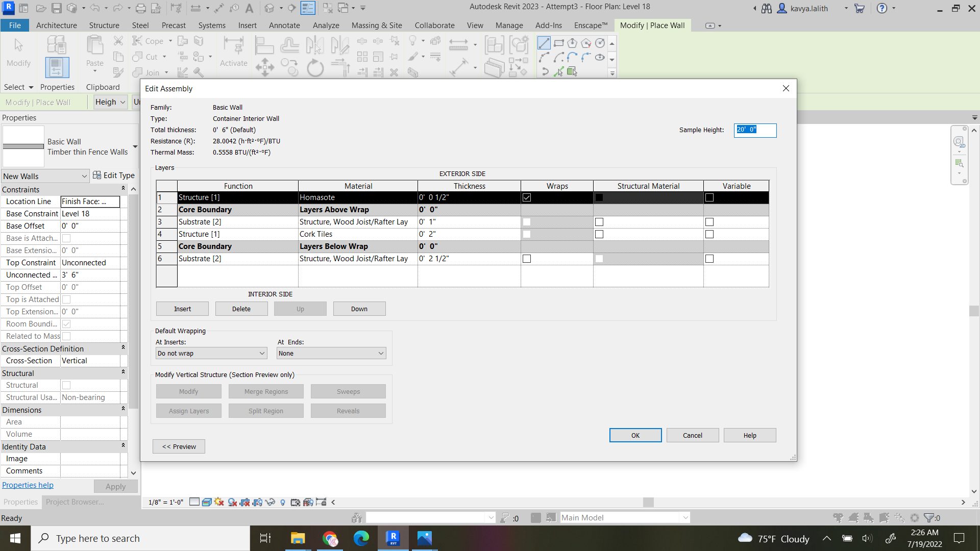Click the Properties palette icon in ribbon
This screenshot has height=551, width=980.
click(57, 67)
